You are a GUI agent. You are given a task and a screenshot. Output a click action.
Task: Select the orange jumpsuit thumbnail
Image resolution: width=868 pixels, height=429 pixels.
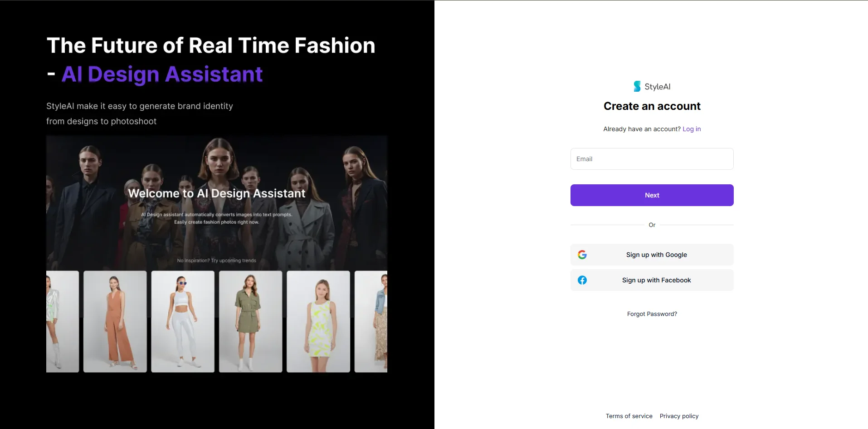pyautogui.click(x=115, y=321)
